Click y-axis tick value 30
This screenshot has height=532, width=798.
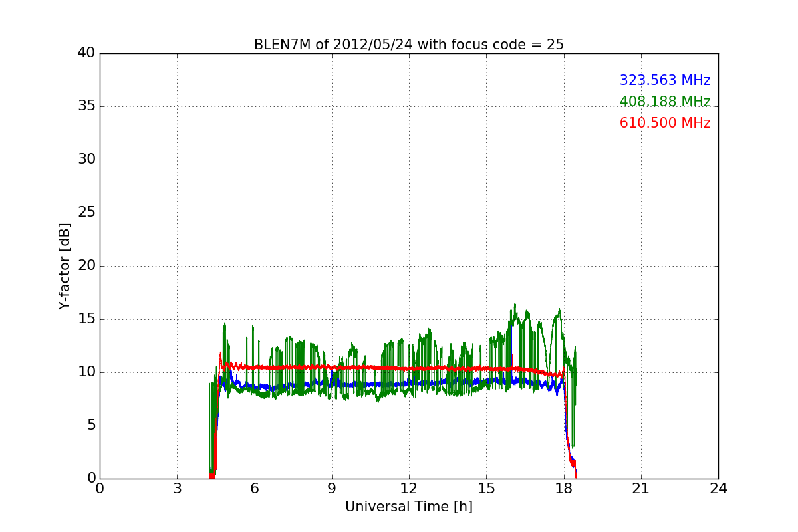point(86,160)
